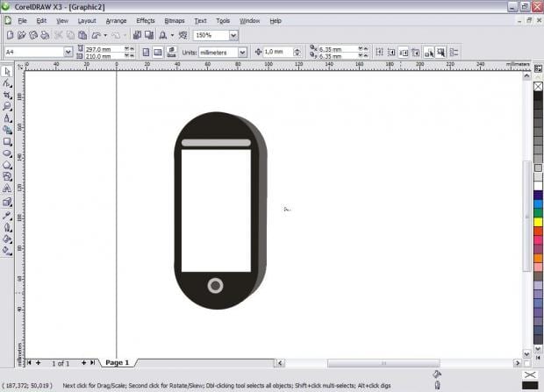Click the Paste icon
The width and height of the screenshot is (544, 392).
pos(82,35)
